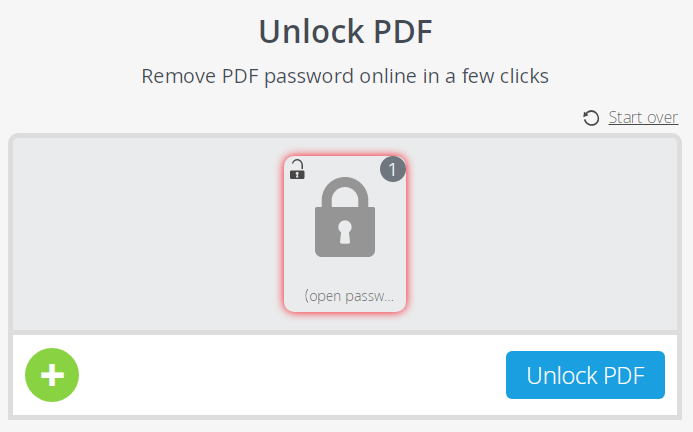Click white footer bar between plus and Unlock button
This screenshot has height=432, width=693.
pyautogui.click(x=290, y=375)
